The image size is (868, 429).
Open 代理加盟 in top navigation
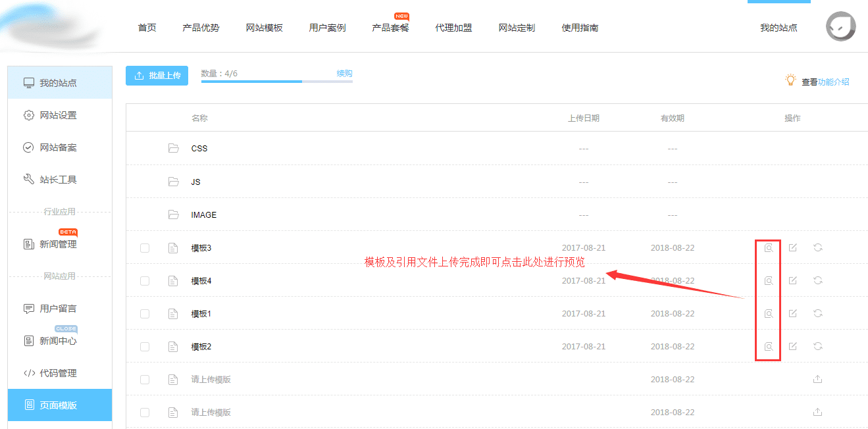tap(453, 28)
